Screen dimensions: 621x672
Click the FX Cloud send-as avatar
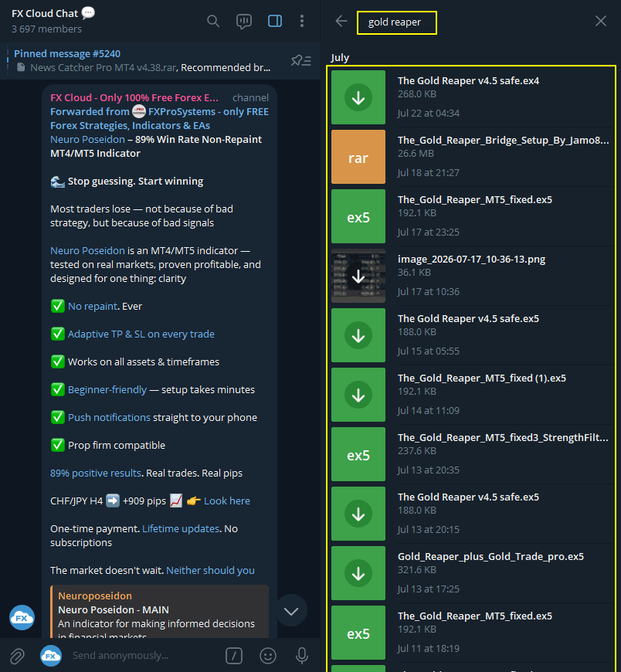(50, 655)
